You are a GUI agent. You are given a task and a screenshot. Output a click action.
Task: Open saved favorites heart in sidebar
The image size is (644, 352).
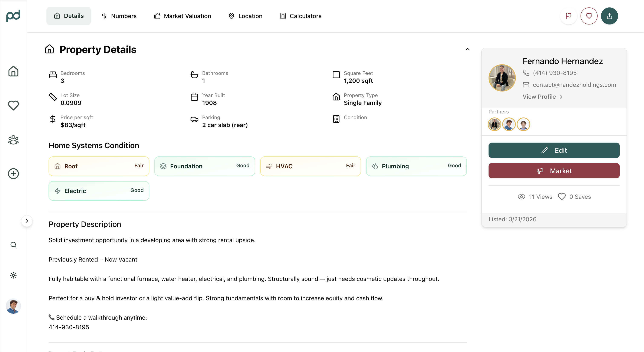pyautogui.click(x=13, y=105)
